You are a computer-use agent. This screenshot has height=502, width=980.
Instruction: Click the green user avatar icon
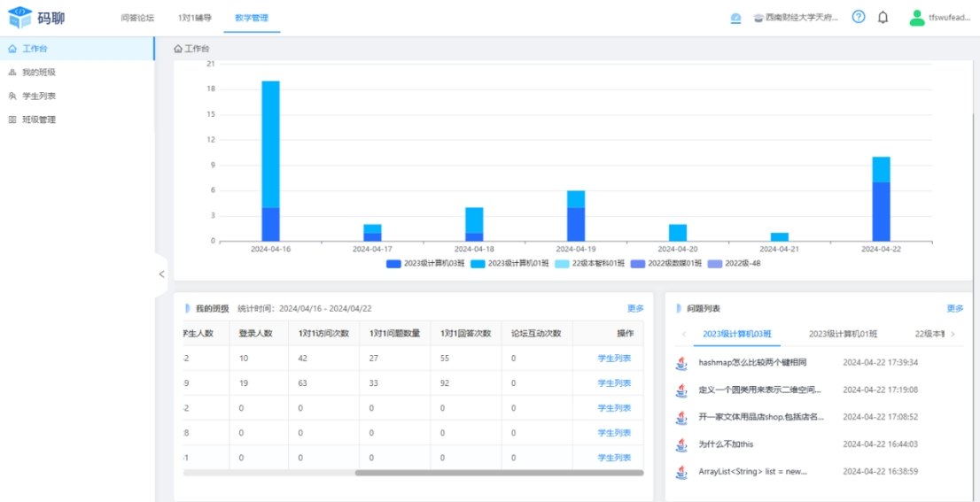click(916, 18)
